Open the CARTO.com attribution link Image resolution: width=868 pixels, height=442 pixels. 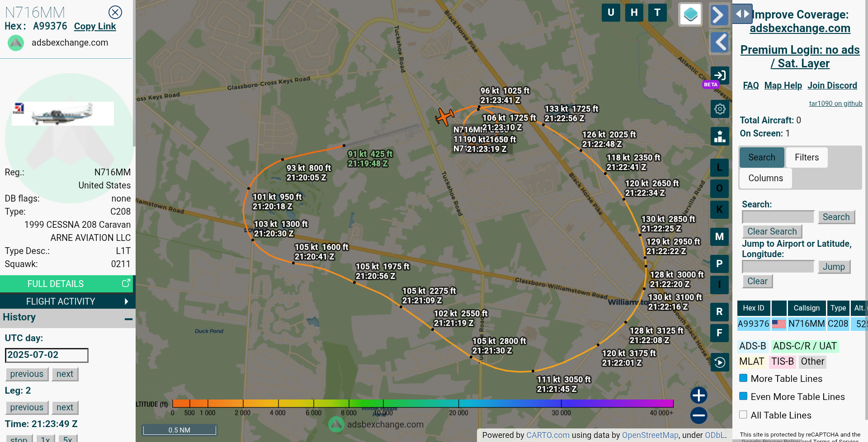[x=548, y=435]
